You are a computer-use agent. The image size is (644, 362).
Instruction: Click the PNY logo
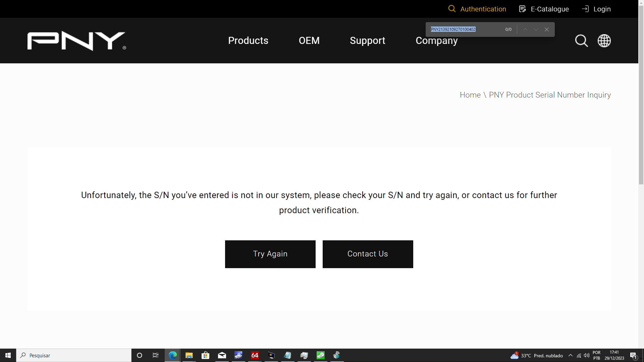click(77, 41)
